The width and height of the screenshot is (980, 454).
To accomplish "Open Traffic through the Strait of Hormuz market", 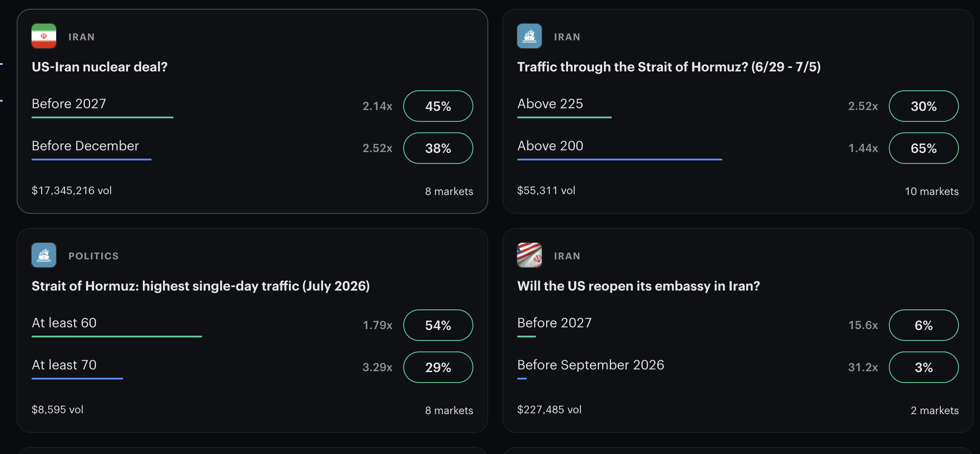I will coord(669,67).
